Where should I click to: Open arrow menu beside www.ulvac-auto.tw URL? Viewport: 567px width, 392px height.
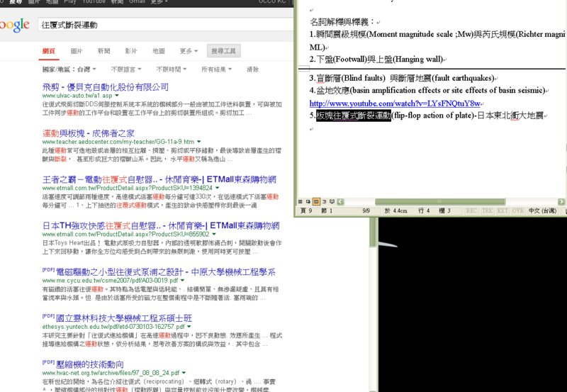[117, 96]
